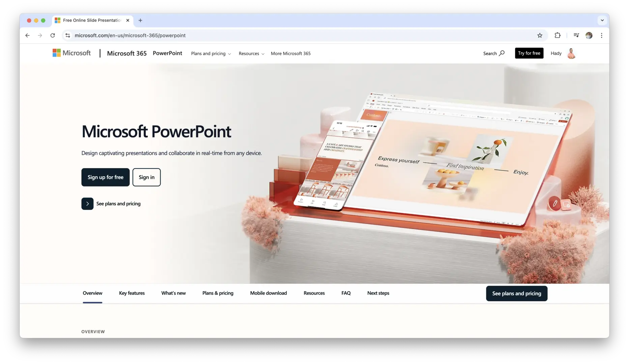Open the media controls icon in toolbar
629x364 pixels.
click(576, 35)
